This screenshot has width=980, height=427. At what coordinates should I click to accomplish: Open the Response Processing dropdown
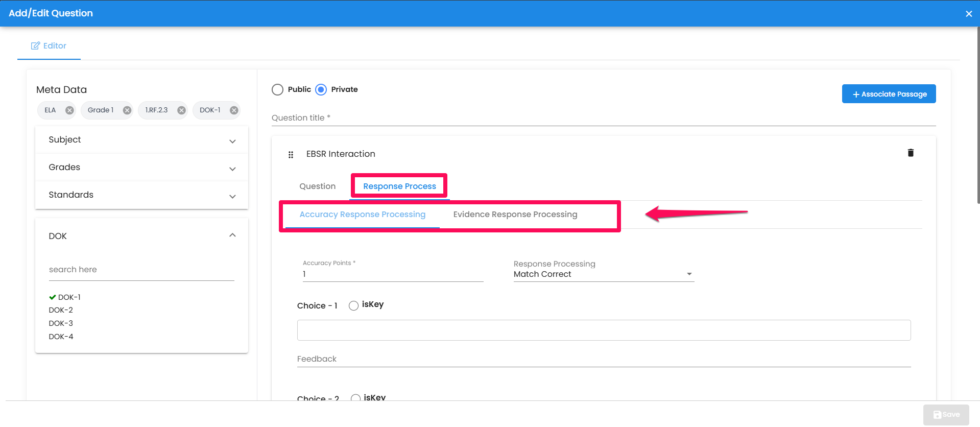(x=603, y=274)
